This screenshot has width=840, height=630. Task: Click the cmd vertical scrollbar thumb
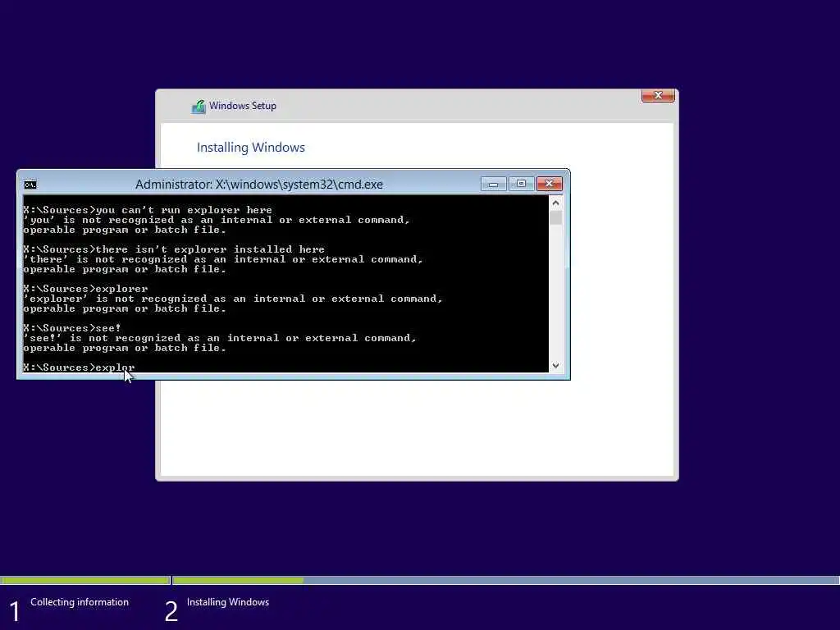[x=555, y=217]
